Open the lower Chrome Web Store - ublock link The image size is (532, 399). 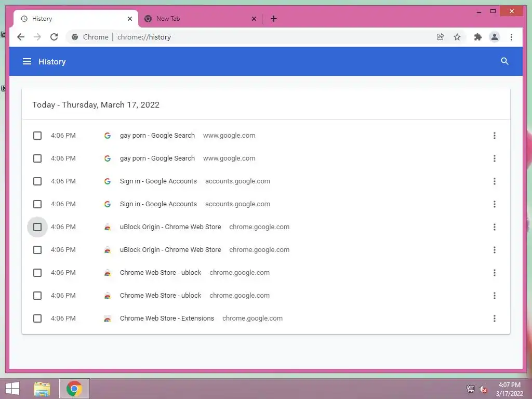pos(161,296)
